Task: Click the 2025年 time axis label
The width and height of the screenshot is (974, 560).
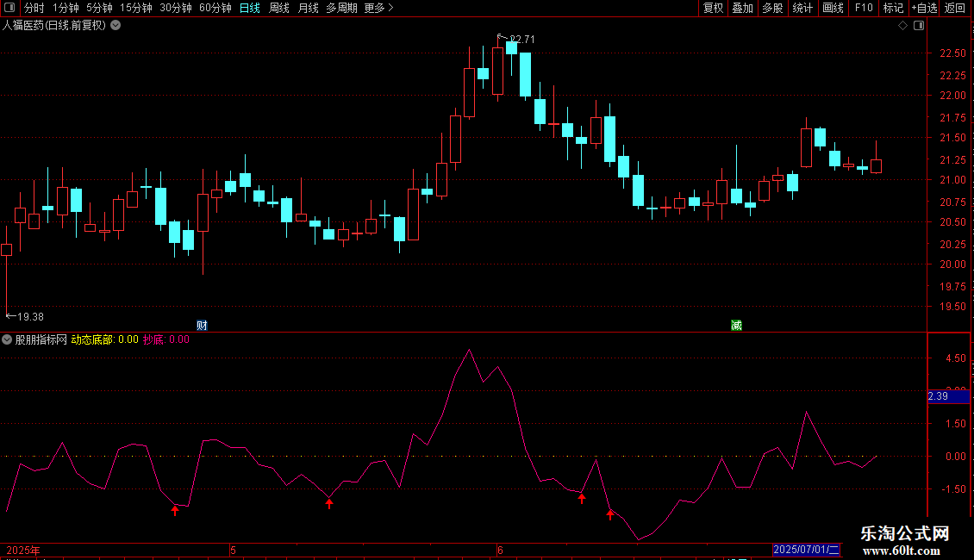Action: point(23,550)
